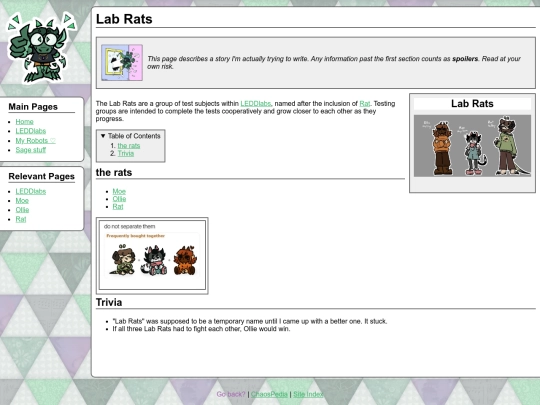Click the word 'spoilers' in the warning
Screen dimensions: 540x405
(465, 59)
